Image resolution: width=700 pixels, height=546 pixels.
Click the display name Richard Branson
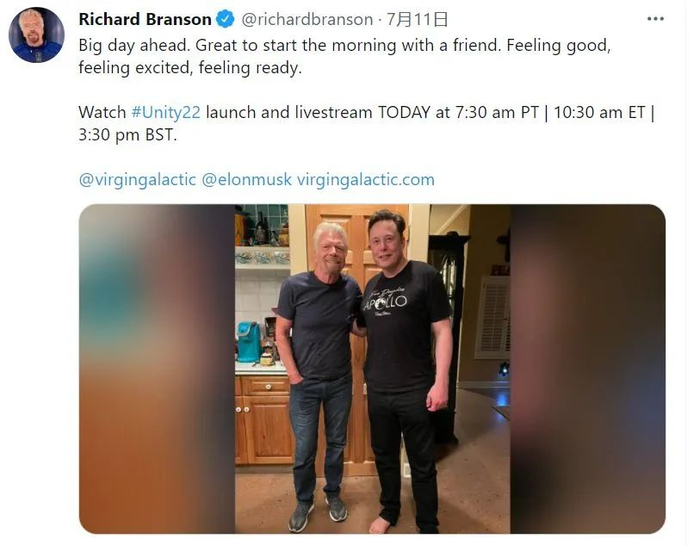click(x=145, y=19)
